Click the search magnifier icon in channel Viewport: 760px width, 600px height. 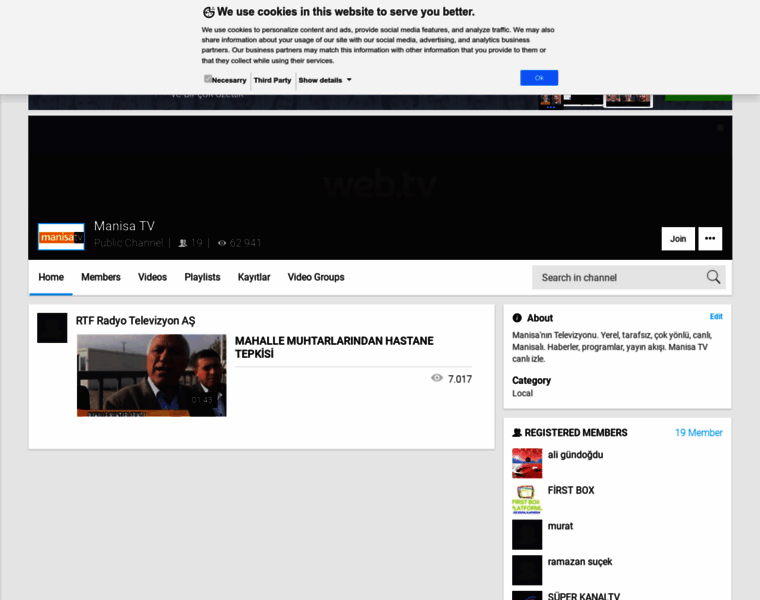[713, 277]
